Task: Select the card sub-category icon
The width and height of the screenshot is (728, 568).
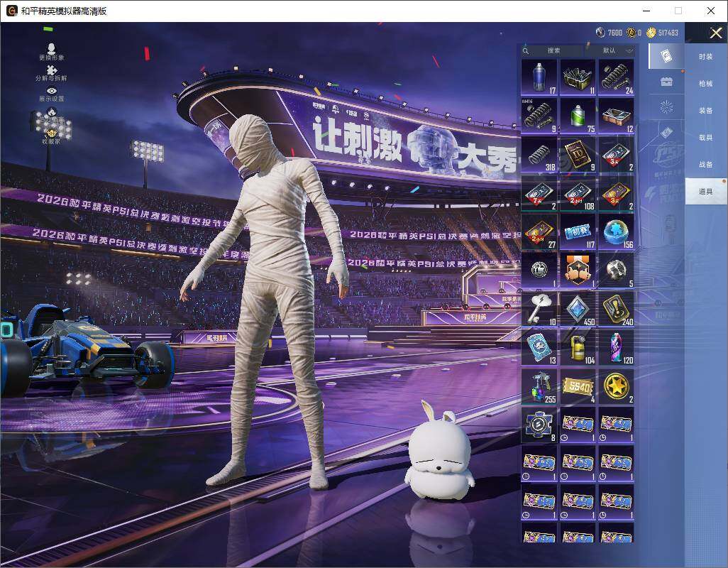Action: [666, 56]
